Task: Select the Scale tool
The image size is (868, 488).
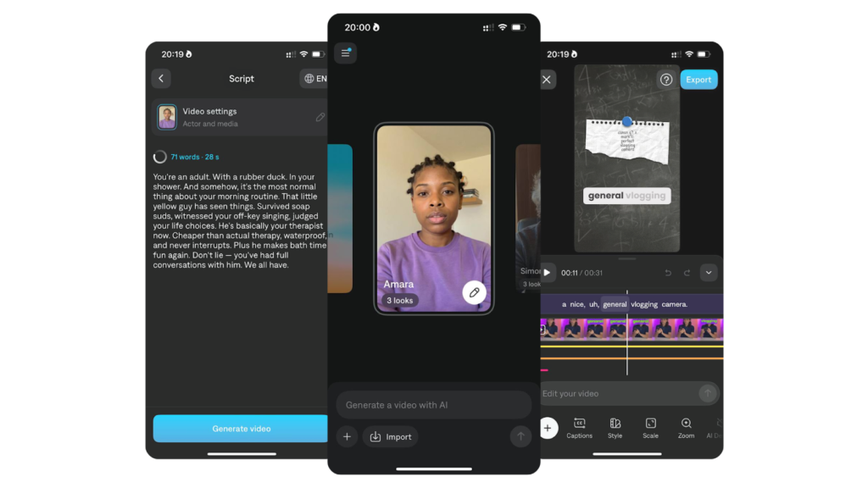Action: tap(650, 428)
